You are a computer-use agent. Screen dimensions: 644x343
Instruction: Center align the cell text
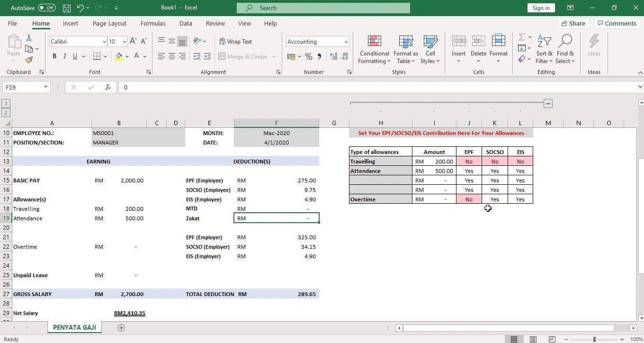coord(172,56)
